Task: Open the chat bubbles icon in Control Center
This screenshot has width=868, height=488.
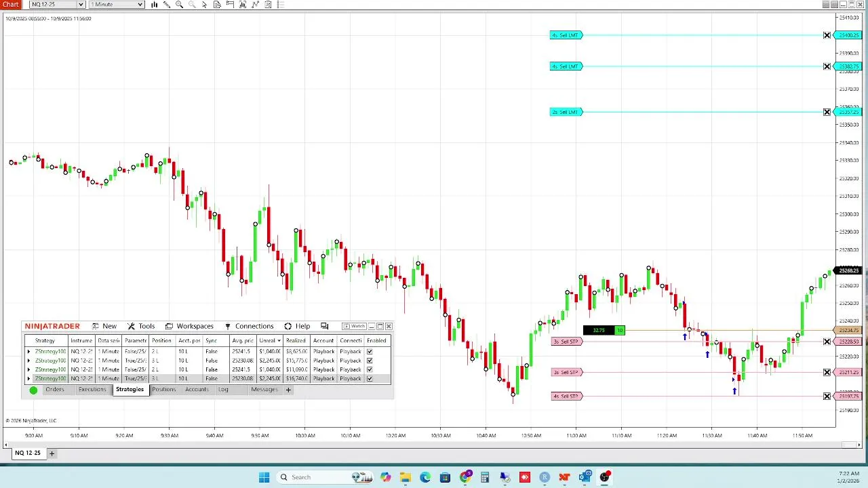Action: pos(324,327)
